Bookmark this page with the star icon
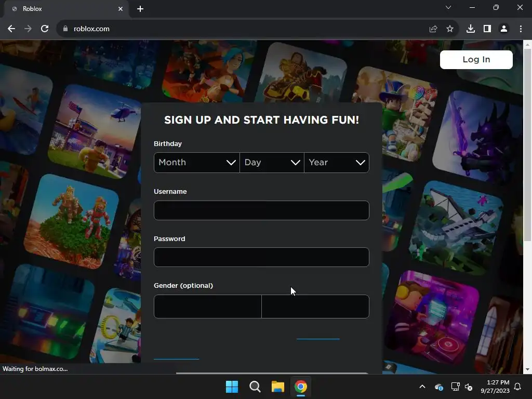This screenshot has width=532, height=399. (x=450, y=29)
